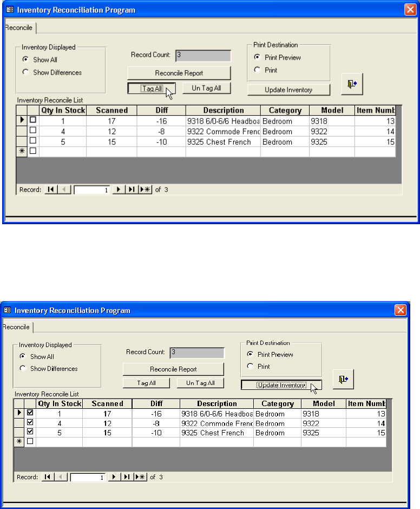The height and width of the screenshot is (509, 420).
Task: Click Update Inventory button in upper window
Action: pos(288,90)
